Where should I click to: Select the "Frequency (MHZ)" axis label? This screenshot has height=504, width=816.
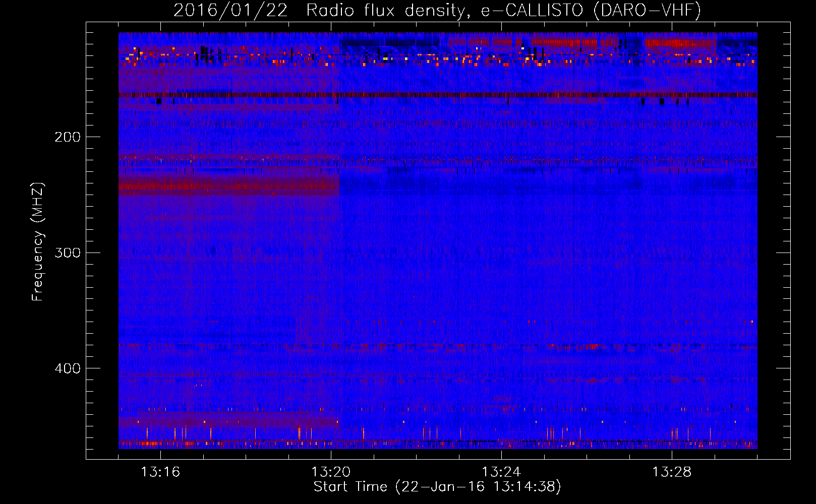pos(38,241)
